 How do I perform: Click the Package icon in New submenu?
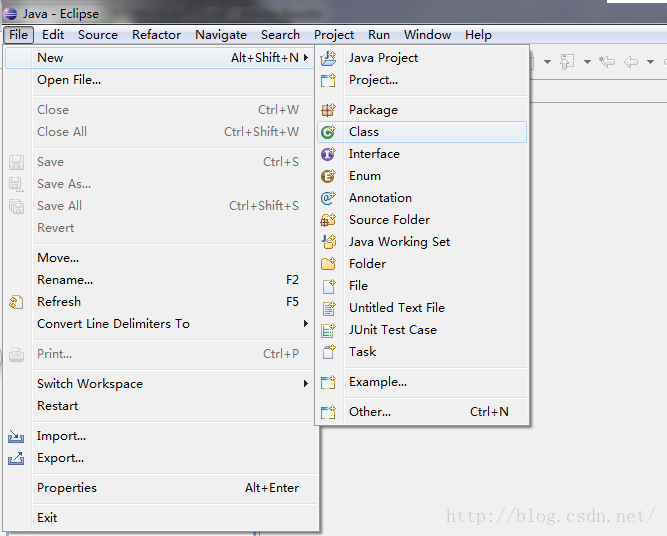[328, 110]
